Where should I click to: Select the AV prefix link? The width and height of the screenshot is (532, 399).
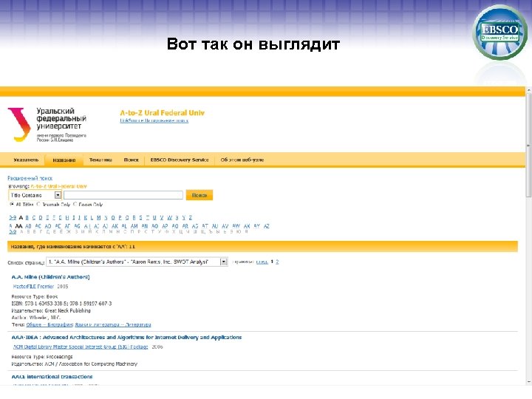(x=225, y=226)
